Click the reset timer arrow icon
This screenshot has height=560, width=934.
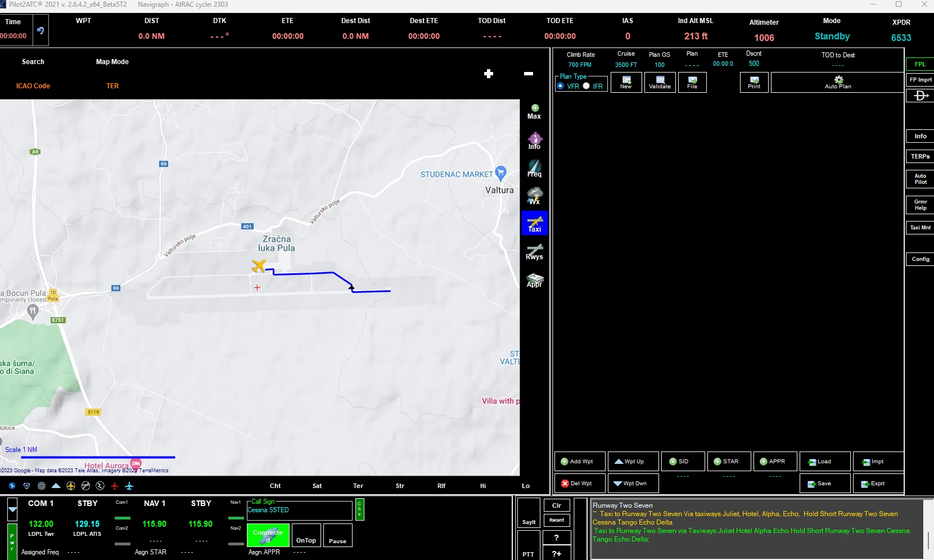tap(40, 30)
